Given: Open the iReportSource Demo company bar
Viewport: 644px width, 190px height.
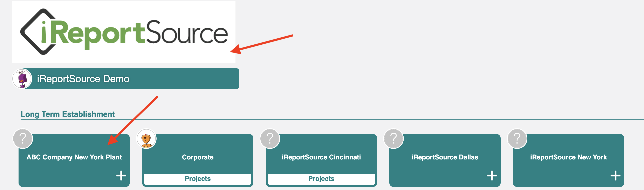Looking at the screenshot, I should tap(125, 79).
